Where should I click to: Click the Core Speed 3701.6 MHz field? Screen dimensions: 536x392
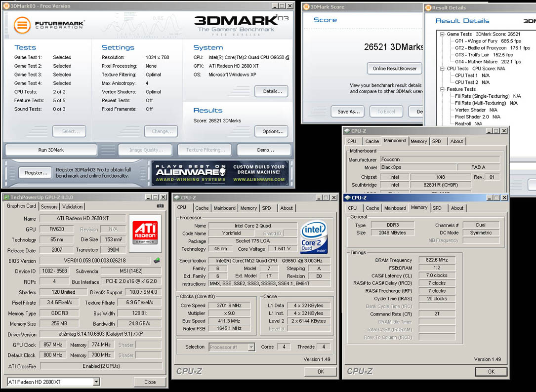pyautogui.click(x=229, y=306)
